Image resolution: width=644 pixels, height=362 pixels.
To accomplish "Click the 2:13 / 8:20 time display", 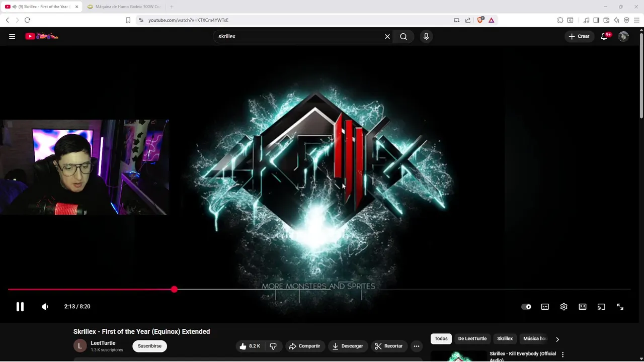I will pyautogui.click(x=77, y=307).
